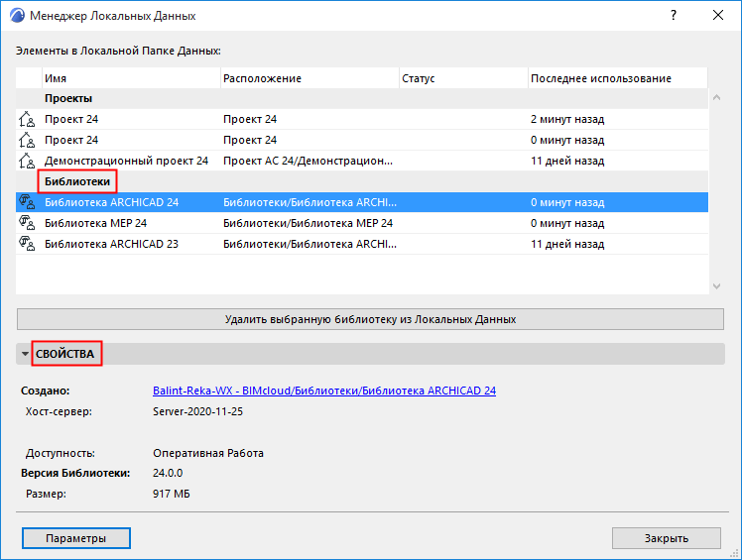The image size is (742, 560).
Task: Click the 'Размер:' label
Action: (x=46, y=494)
